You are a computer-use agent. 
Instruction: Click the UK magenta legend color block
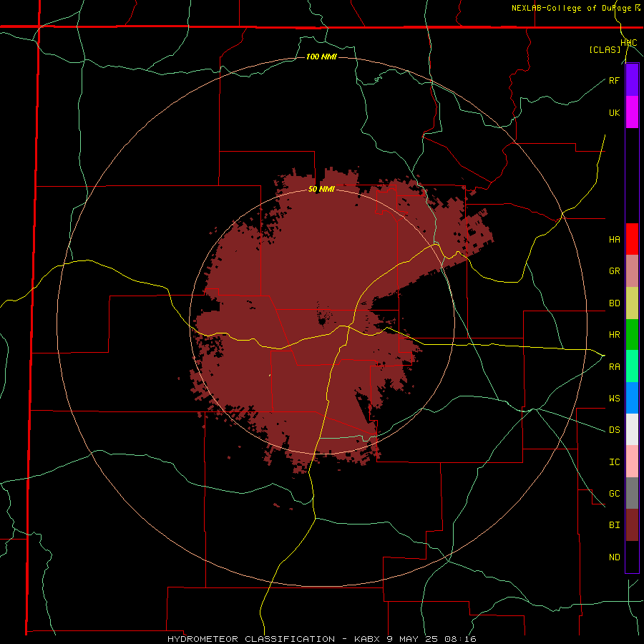[x=632, y=112]
